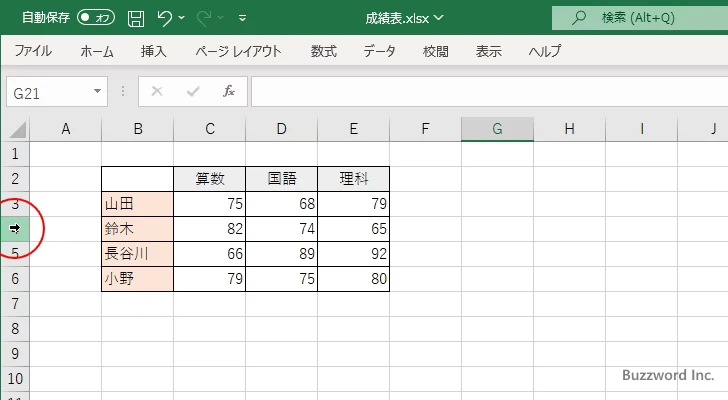Viewport: 728px width, 400px height.
Task: Switch to the ヘルプ tab
Action: [545, 51]
